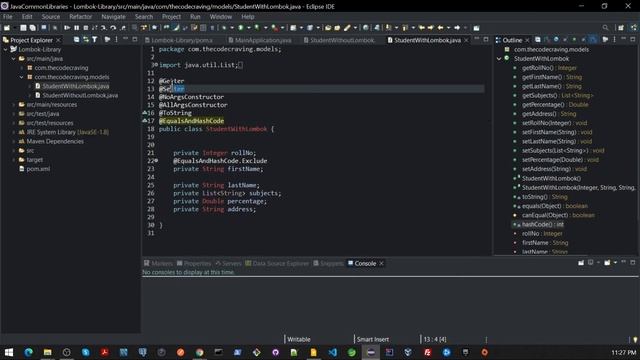Collapse the Lombok-Library project node

pyautogui.click(x=6, y=49)
